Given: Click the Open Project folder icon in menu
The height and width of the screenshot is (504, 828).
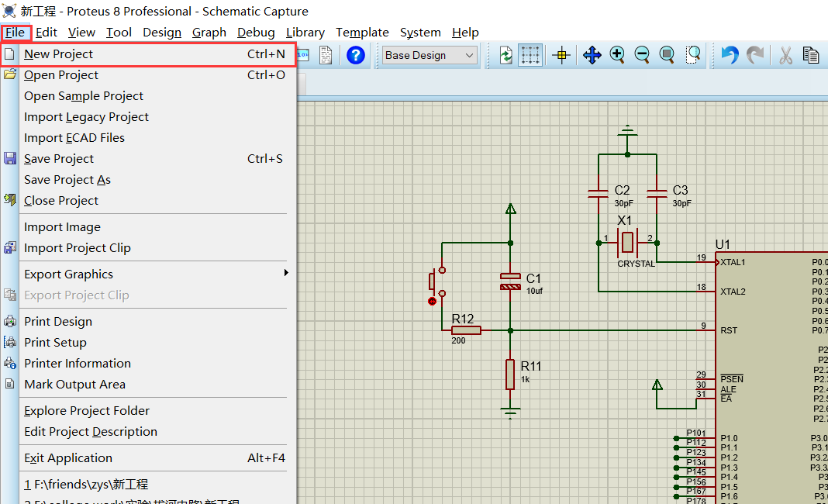Looking at the screenshot, I should click(10, 74).
